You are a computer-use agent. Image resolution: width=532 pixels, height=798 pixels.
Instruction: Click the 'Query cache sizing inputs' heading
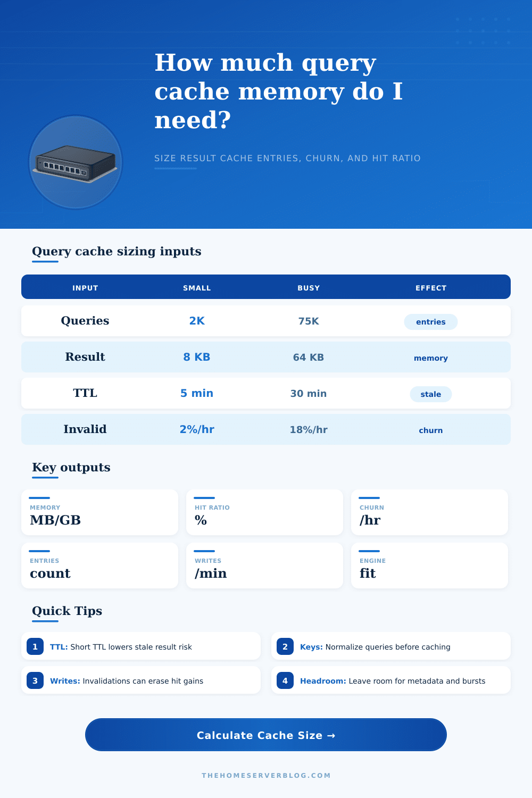[x=117, y=251]
